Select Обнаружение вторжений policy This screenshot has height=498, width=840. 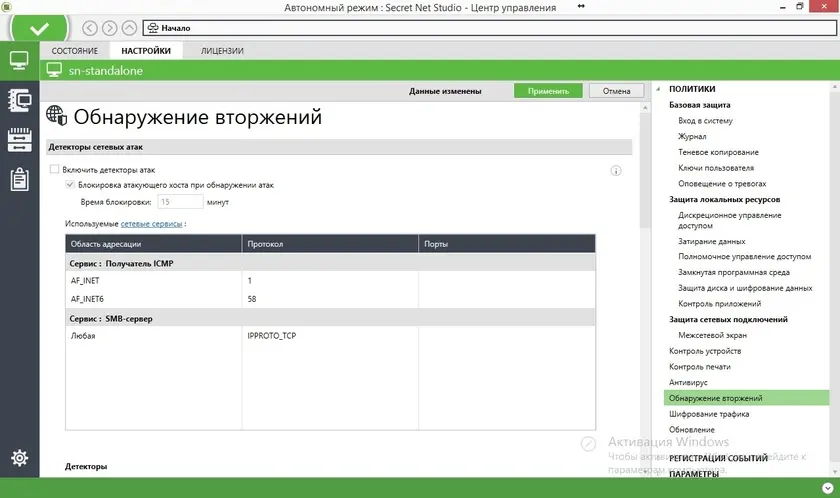pos(746,398)
